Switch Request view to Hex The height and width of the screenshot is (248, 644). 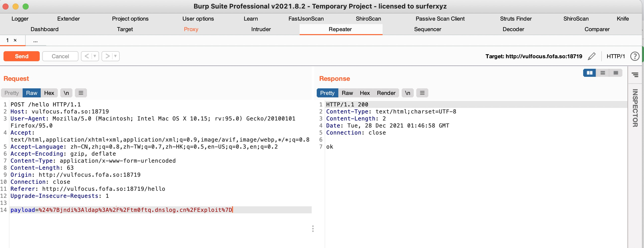click(49, 93)
